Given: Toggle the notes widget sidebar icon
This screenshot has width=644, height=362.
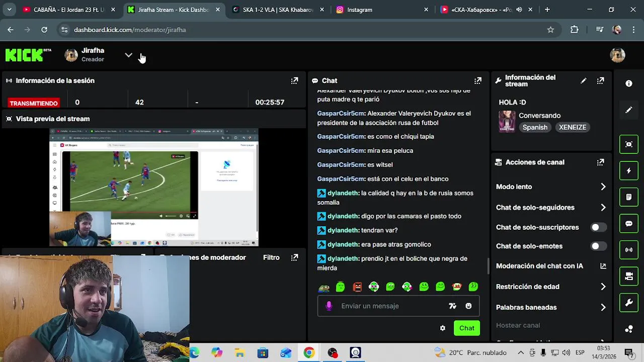Looking at the screenshot, I should 629,197.
